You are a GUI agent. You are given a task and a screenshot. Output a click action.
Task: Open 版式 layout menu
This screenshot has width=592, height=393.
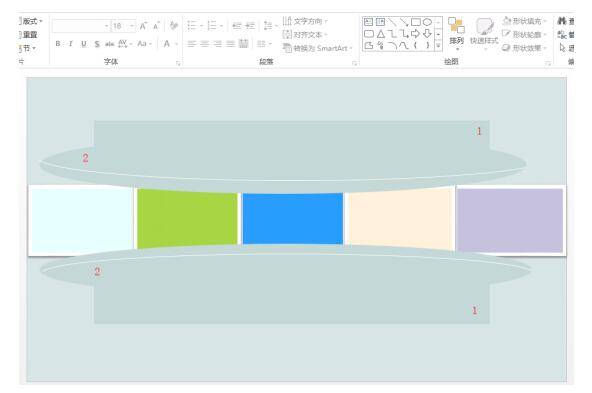click(x=31, y=21)
